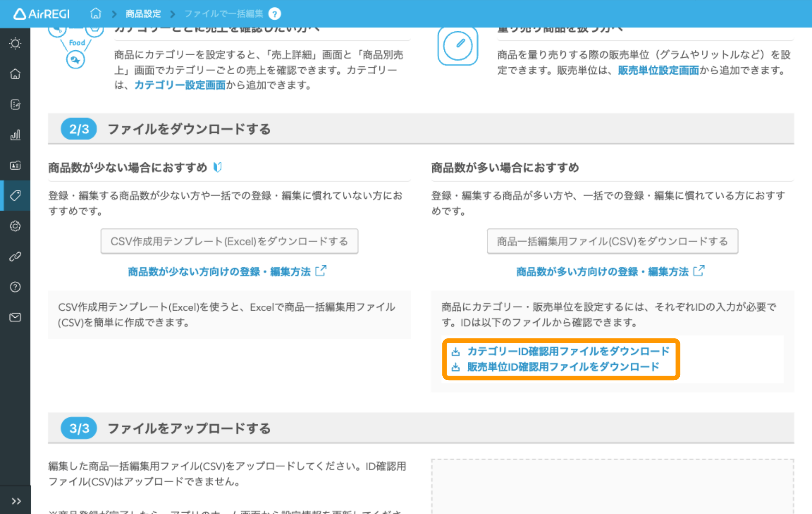The height and width of the screenshot is (514, 812).
Task: Download 販売単位ID確認用ファイル
Action: click(x=563, y=367)
